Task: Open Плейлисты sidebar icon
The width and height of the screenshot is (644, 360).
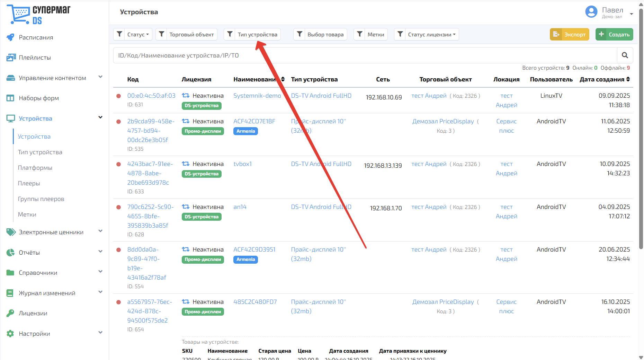Action: (11, 58)
